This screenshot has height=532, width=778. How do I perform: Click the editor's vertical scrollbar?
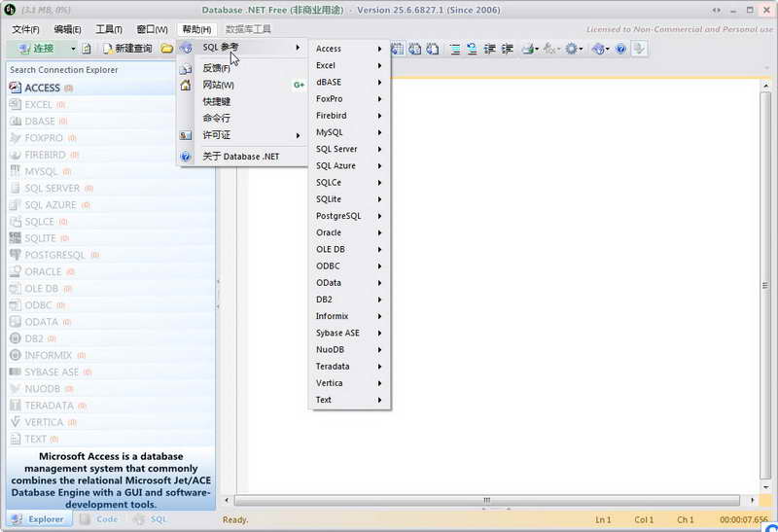tap(765, 285)
